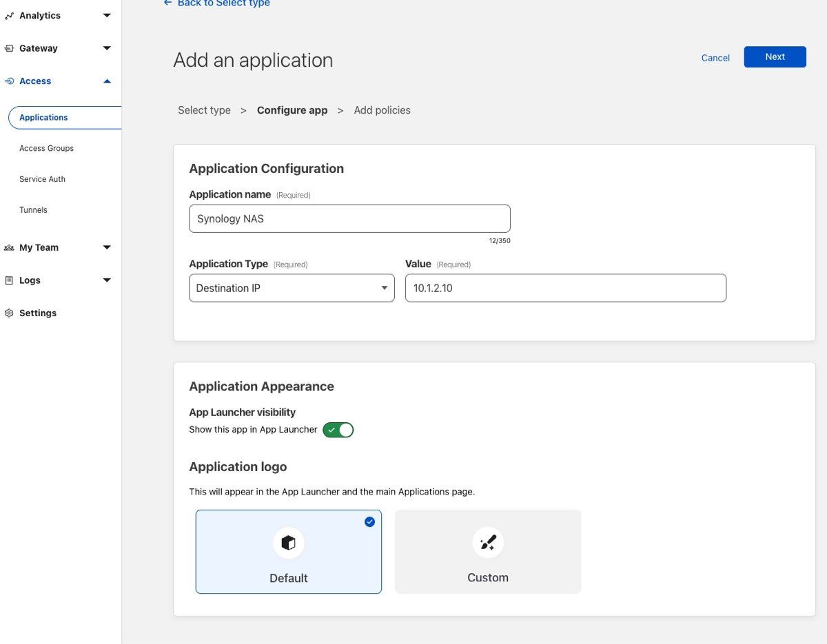Image resolution: width=827 pixels, height=644 pixels.
Task: Click the Access icon in sidebar
Action: click(x=9, y=81)
